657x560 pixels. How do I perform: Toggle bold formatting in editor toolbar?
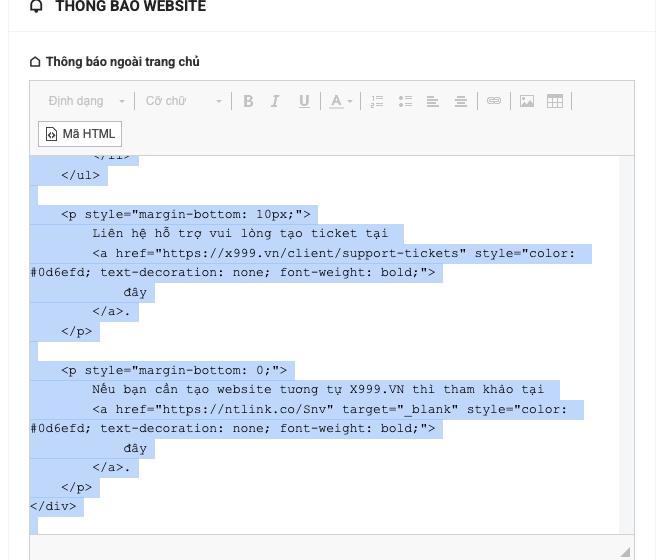coord(248,101)
